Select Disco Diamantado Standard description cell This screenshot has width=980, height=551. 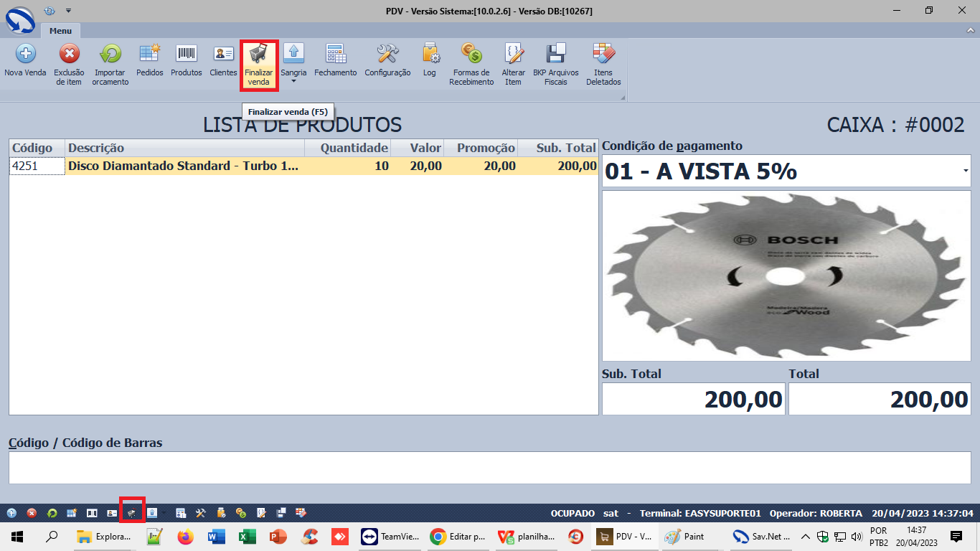(184, 166)
